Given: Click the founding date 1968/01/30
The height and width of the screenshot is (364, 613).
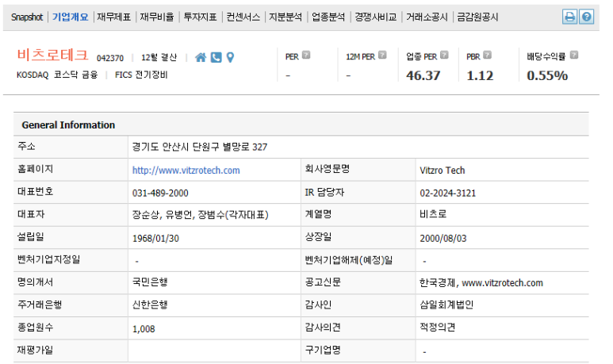Looking at the screenshot, I should [155, 239].
